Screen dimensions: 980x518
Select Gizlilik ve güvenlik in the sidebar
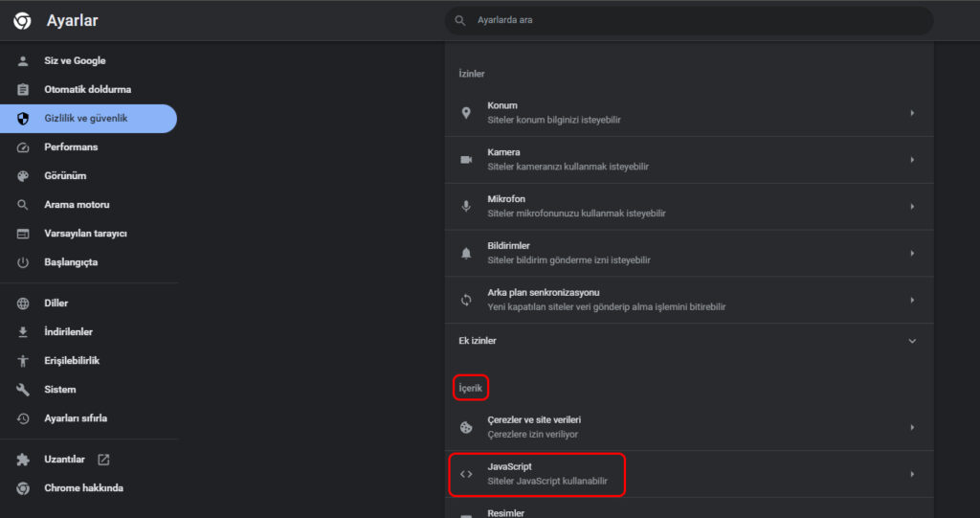88,118
